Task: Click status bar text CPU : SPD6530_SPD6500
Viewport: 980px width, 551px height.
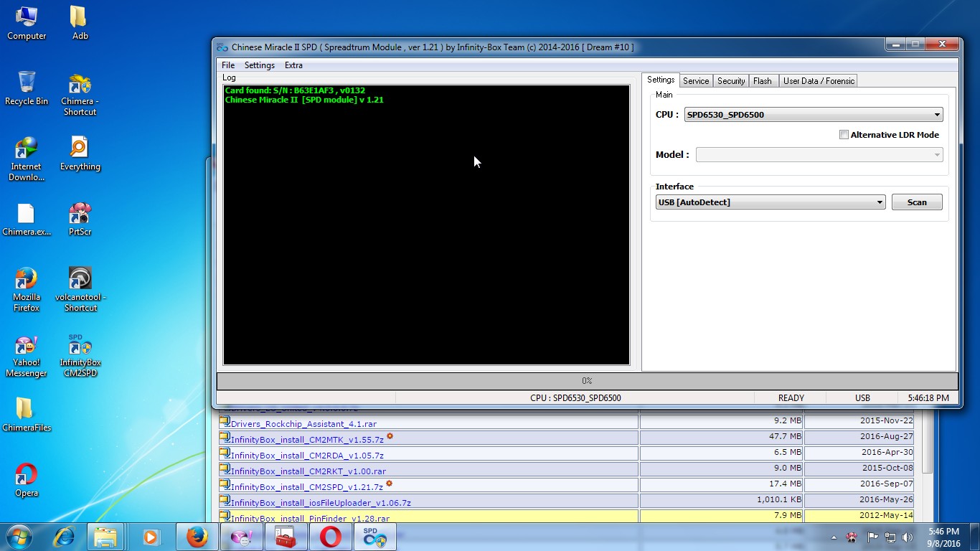Action: point(575,398)
